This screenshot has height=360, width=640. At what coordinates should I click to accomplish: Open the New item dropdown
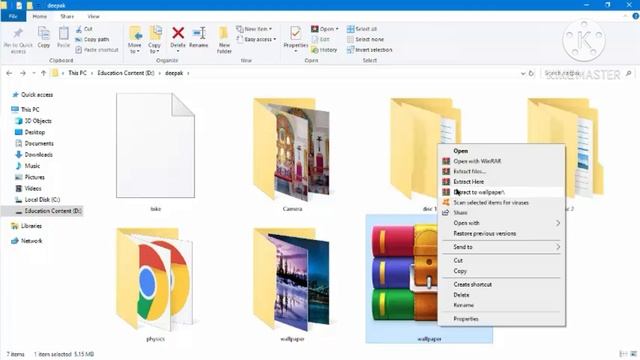click(254, 29)
